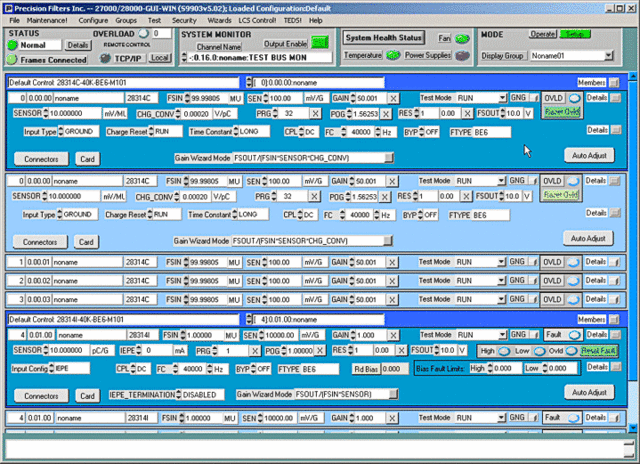Screen dimensions: 640x464
Task: Toggle Members checkbox for 28314C control
Action: pyautogui.click(x=614, y=83)
